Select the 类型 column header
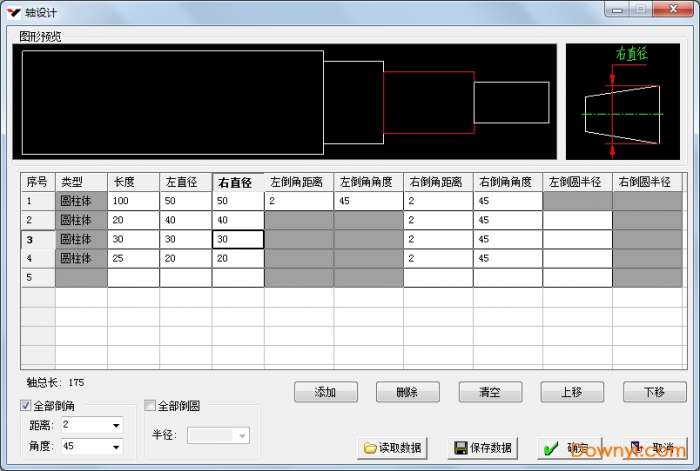700x471 pixels. pyautogui.click(x=81, y=182)
